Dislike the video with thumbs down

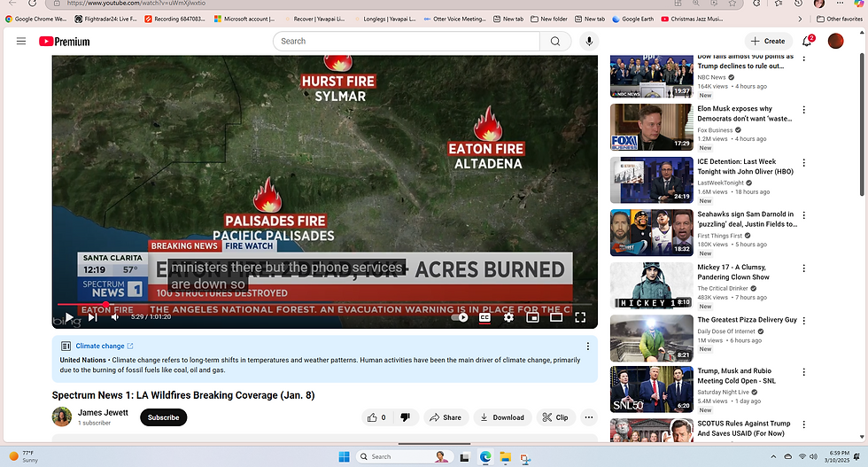pyautogui.click(x=406, y=417)
